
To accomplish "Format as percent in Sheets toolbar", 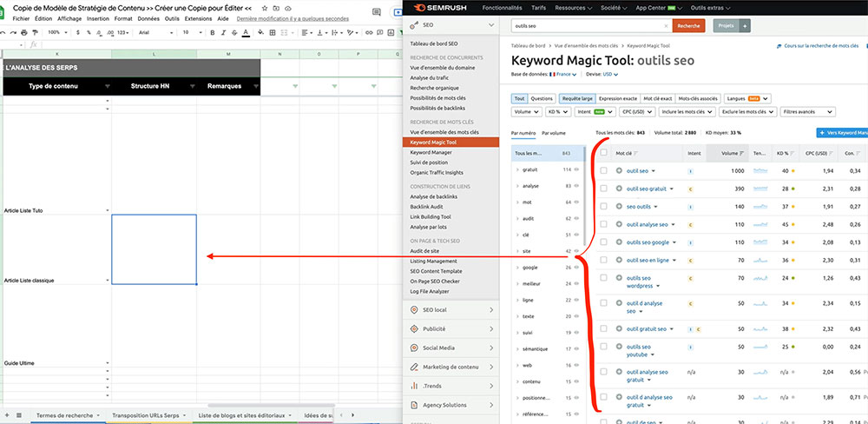I will 89,33.
